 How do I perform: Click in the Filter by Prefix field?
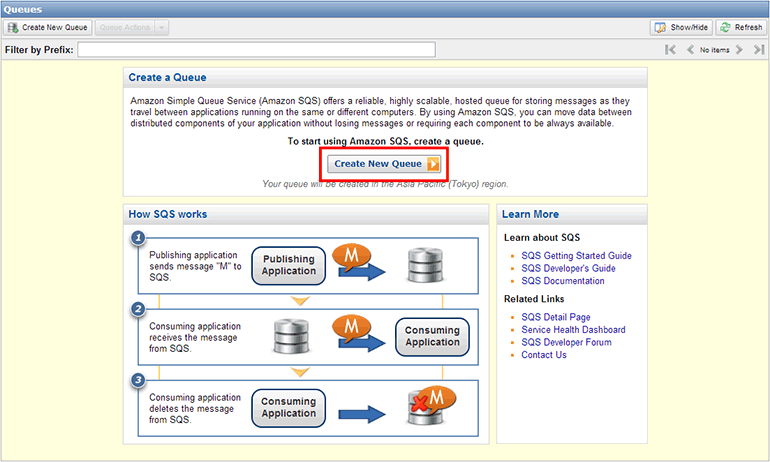pyautogui.click(x=256, y=49)
